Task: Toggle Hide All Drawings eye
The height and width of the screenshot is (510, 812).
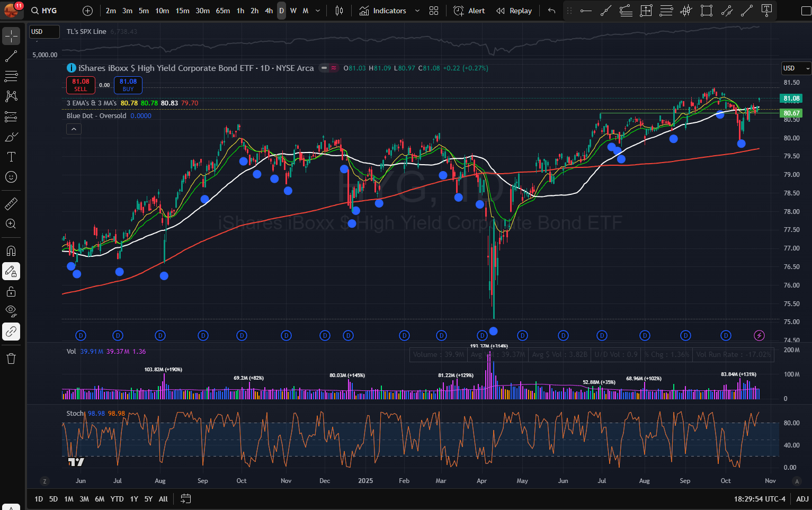Action: (11, 311)
